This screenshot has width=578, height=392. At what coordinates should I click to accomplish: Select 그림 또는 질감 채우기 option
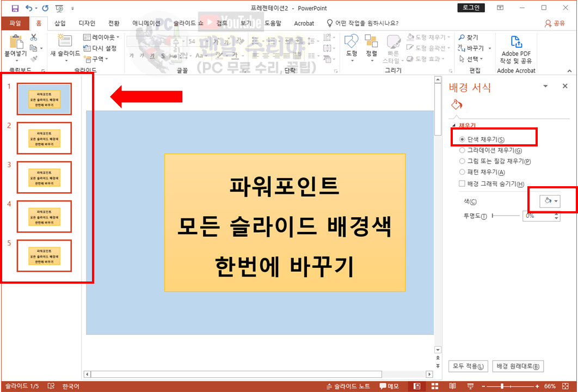495,161
